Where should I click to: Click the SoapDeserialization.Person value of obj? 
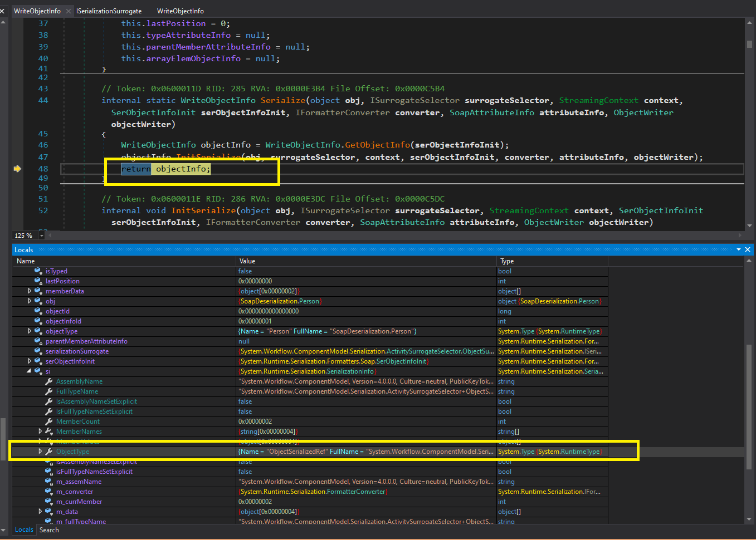point(280,301)
